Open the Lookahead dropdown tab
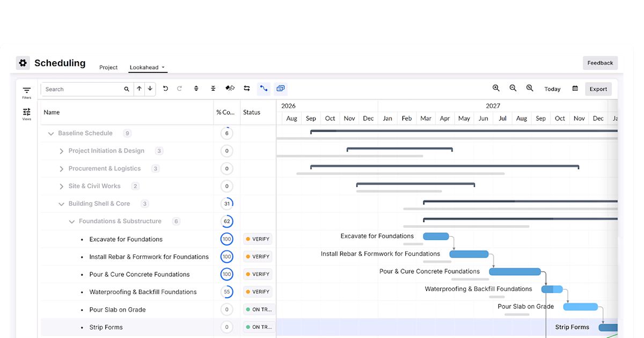Screen dimensions: 644x338 [148, 68]
